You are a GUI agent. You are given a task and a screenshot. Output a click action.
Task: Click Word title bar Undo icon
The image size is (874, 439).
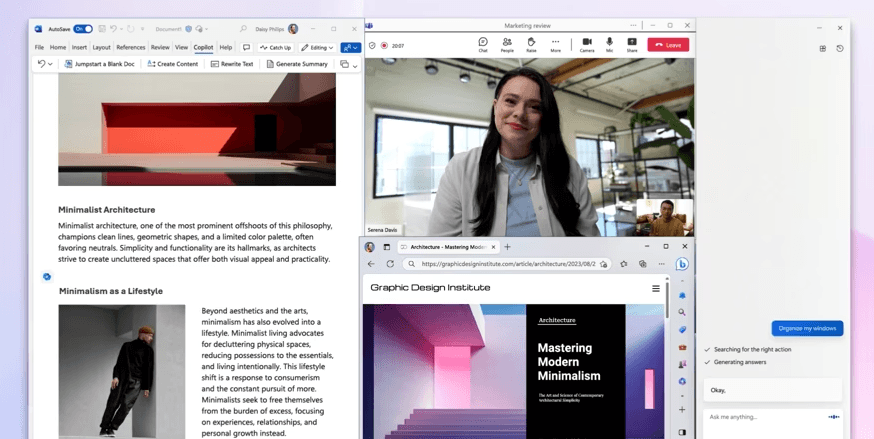(x=113, y=29)
